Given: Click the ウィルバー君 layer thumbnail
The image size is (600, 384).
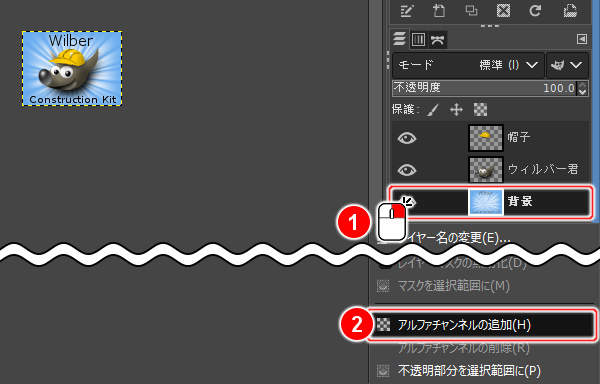Looking at the screenshot, I should tap(486, 169).
